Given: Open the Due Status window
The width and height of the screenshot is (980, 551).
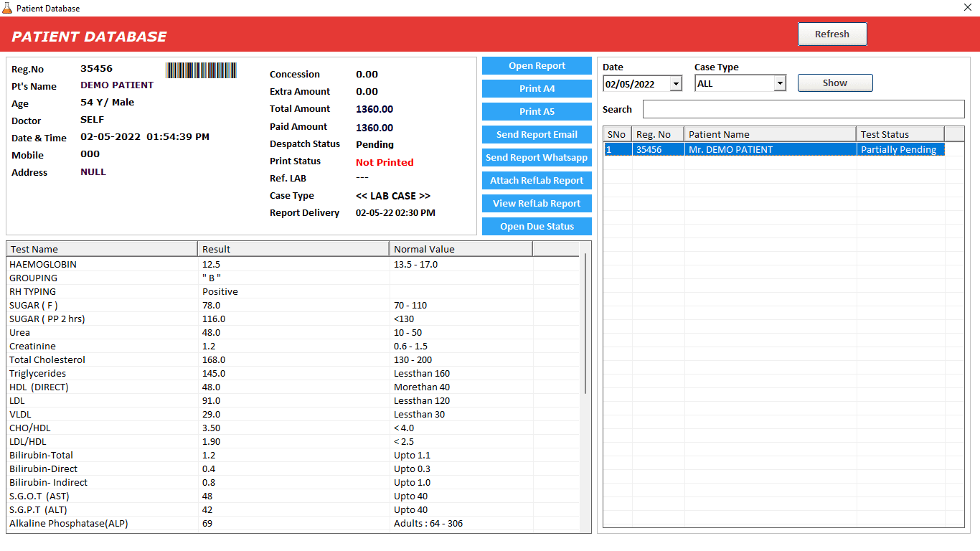Looking at the screenshot, I should pos(537,227).
